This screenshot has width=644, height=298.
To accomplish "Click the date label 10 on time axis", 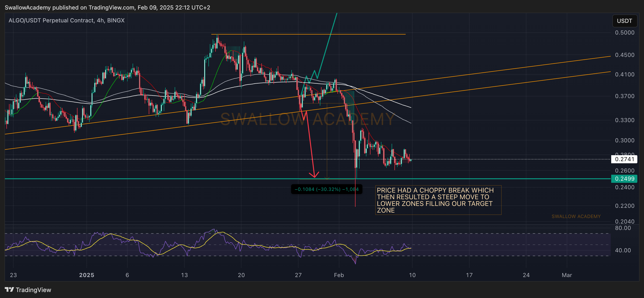I will point(412,275).
